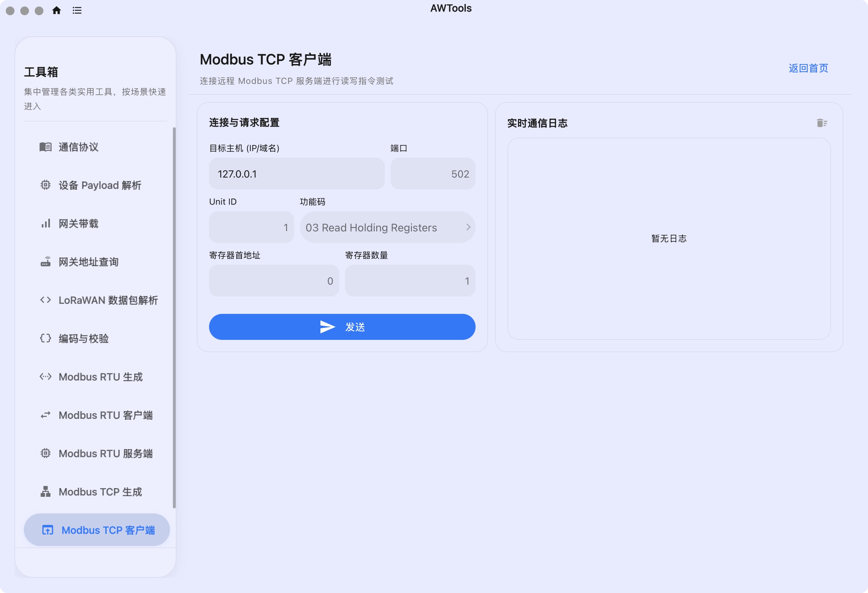Clear logs with the trash icon
Viewport: 868px width, 593px height.
822,123
